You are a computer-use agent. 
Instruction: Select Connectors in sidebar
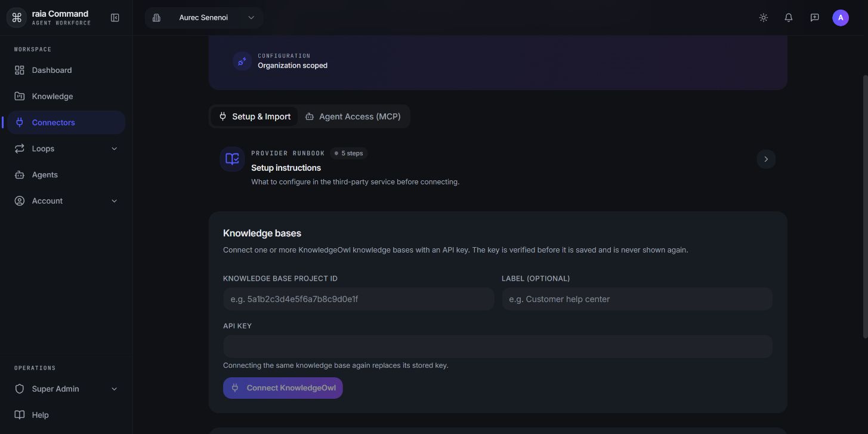(66, 122)
